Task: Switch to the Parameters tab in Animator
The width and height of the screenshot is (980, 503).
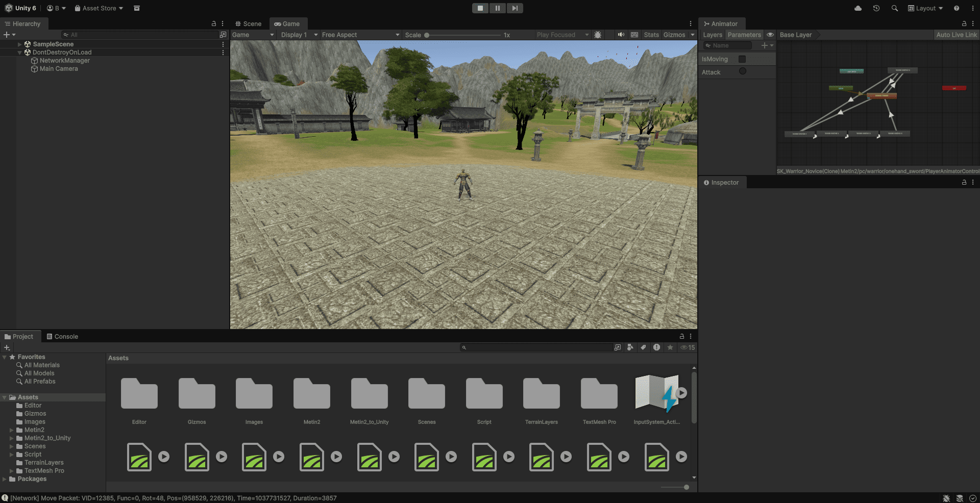Action: (x=744, y=35)
